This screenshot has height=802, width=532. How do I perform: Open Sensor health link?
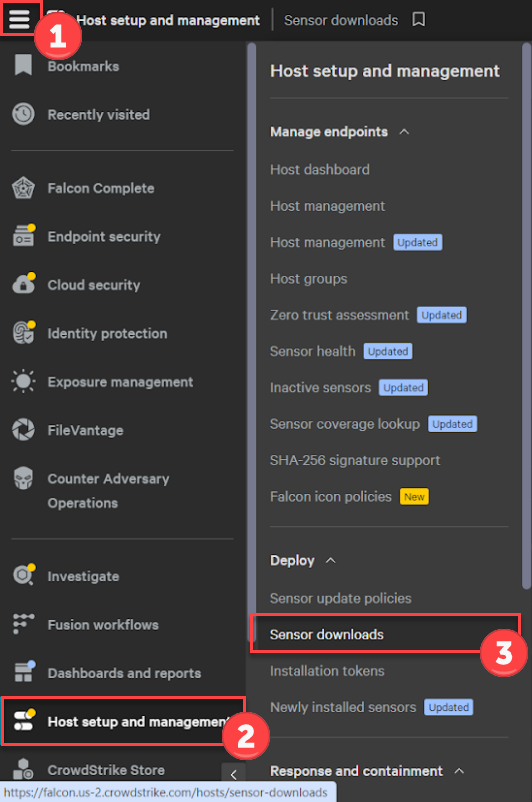313,351
